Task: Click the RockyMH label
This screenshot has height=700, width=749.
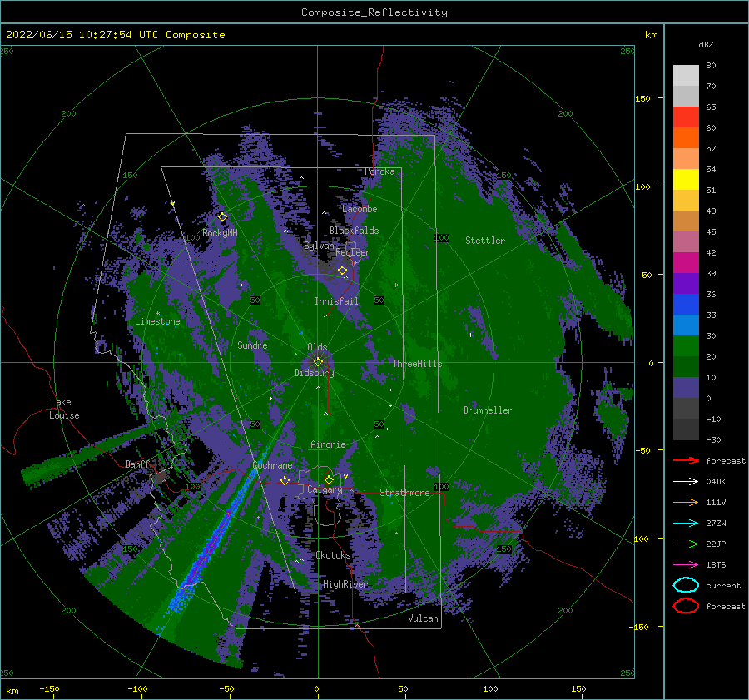Action: 220,233
